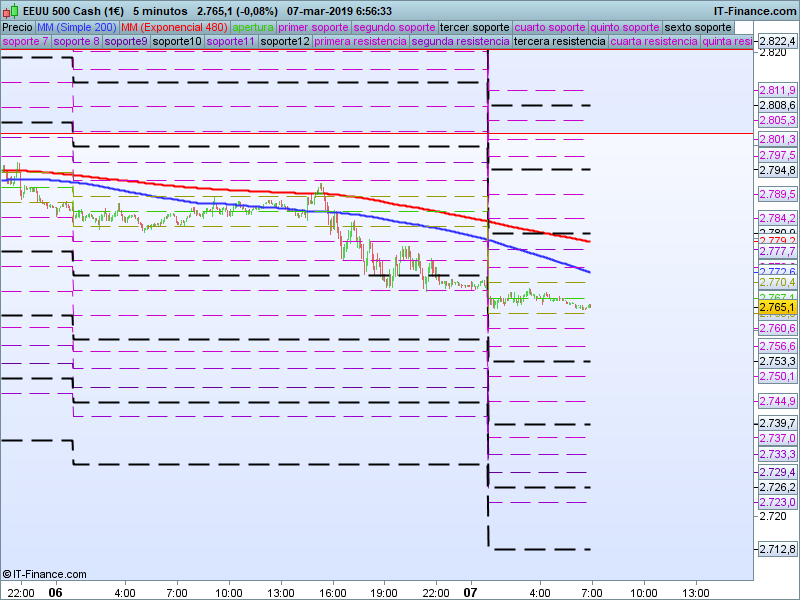The height and width of the screenshot is (600, 800).
Task: Click the tercer soporte label
Action: click(474, 27)
